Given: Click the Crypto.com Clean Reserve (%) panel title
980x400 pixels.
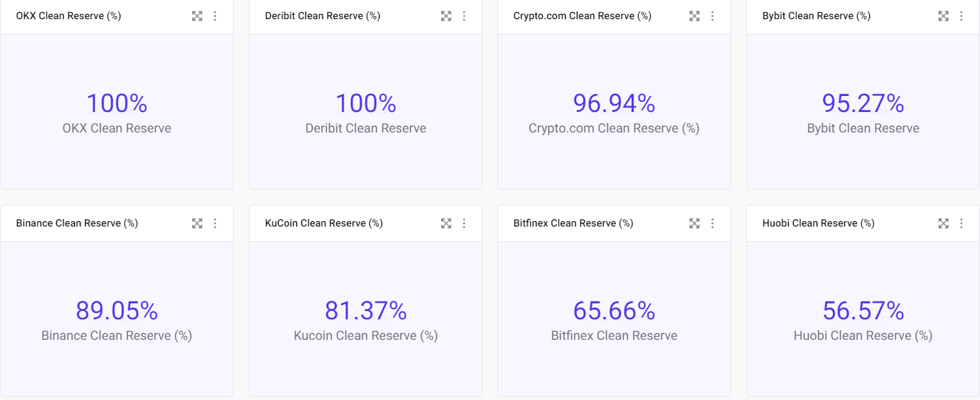Looking at the screenshot, I should pos(582,16).
